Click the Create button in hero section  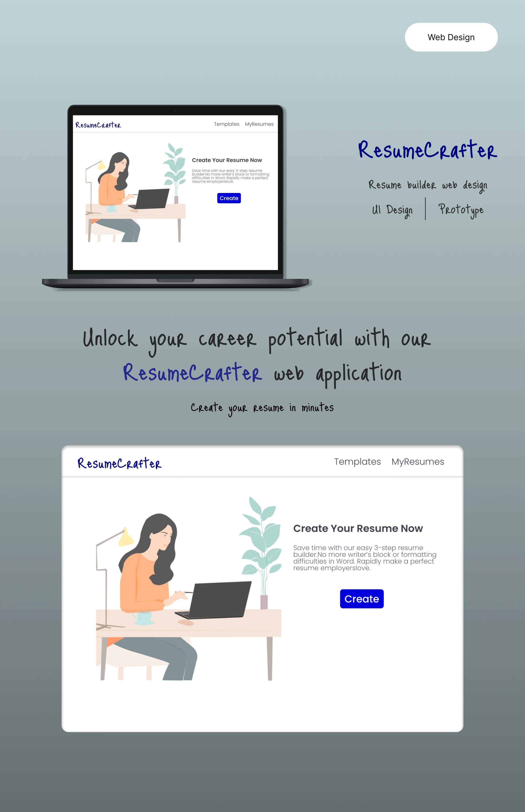click(361, 598)
